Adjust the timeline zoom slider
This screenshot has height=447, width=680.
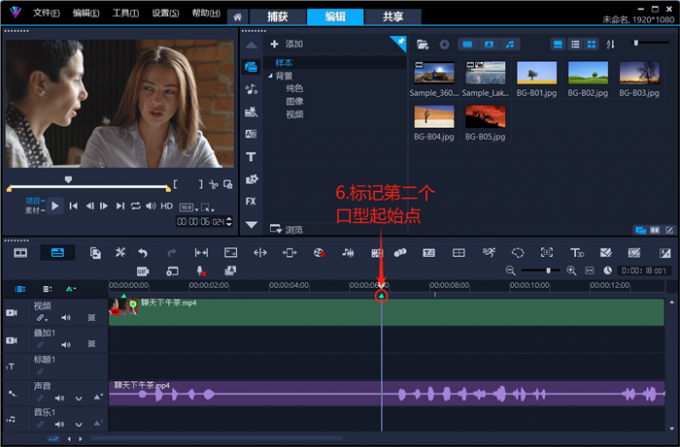tap(548, 271)
